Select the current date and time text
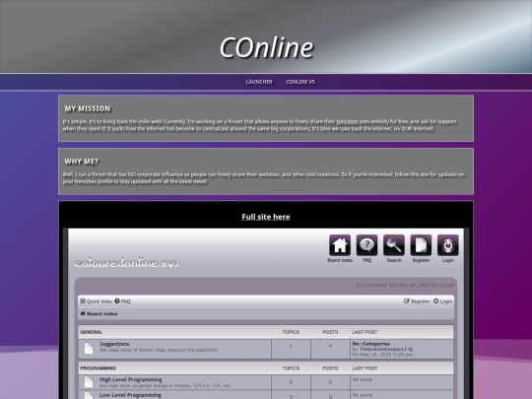Image resolution: width=532 pixels, height=399 pixels. pyautogui.click(x=405, y=285)
